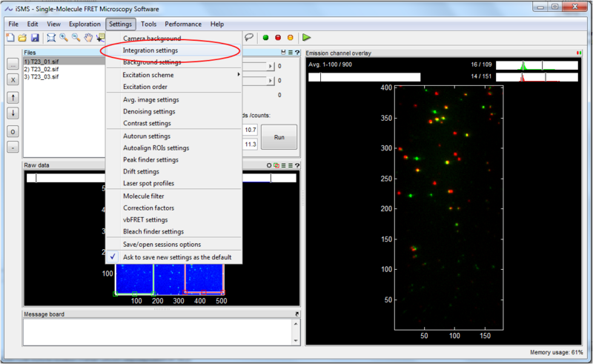Image resolution: width=593 pixels, height=364 pixels.
Task: Click the move file up arrow button
Action: [13, 98]
